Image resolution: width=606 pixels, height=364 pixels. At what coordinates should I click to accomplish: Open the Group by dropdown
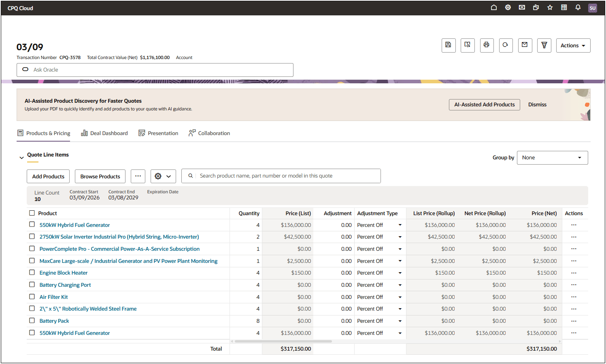tap(552, 158)
